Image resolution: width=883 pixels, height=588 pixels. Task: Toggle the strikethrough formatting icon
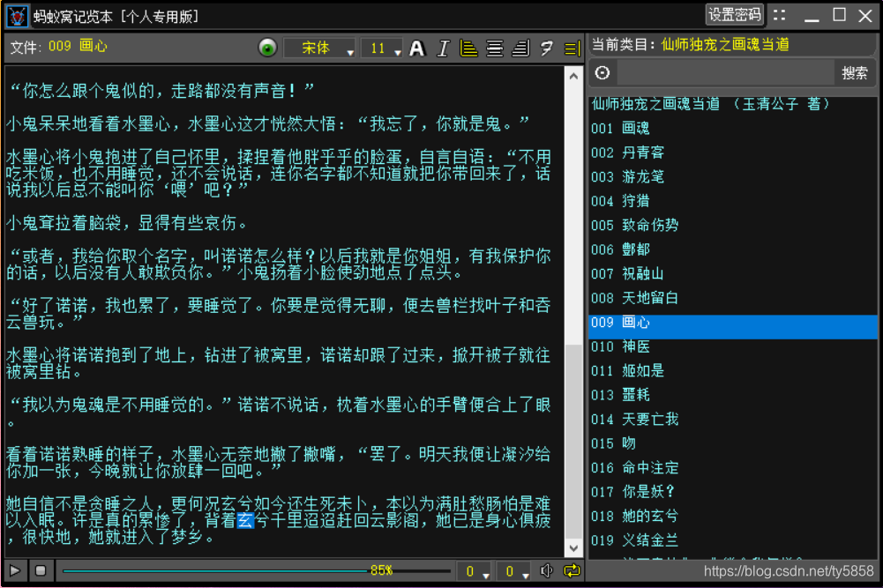coord(546,49)
